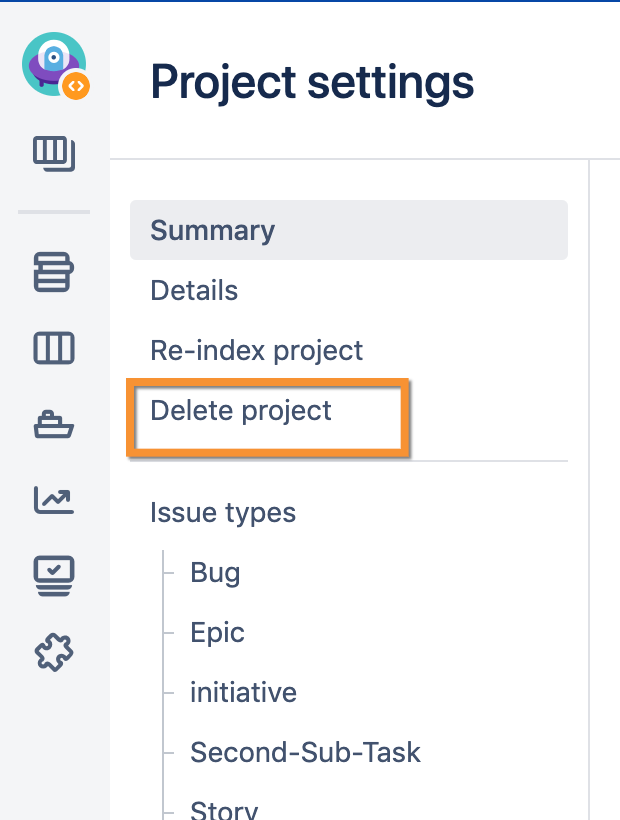This screenshot has width=620, height=820.
Task: Open the Board columns icon
Action: (x=53, y=348)
